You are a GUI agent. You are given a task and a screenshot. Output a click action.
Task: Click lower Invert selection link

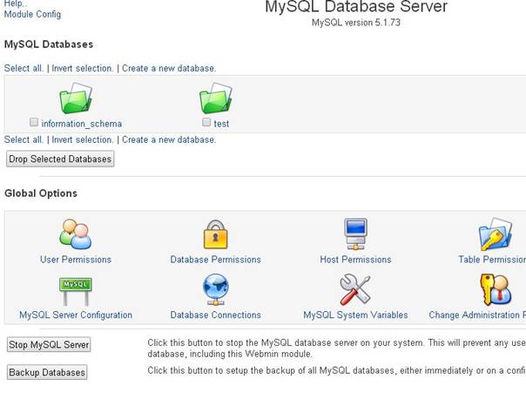click(x=83, y=139)
